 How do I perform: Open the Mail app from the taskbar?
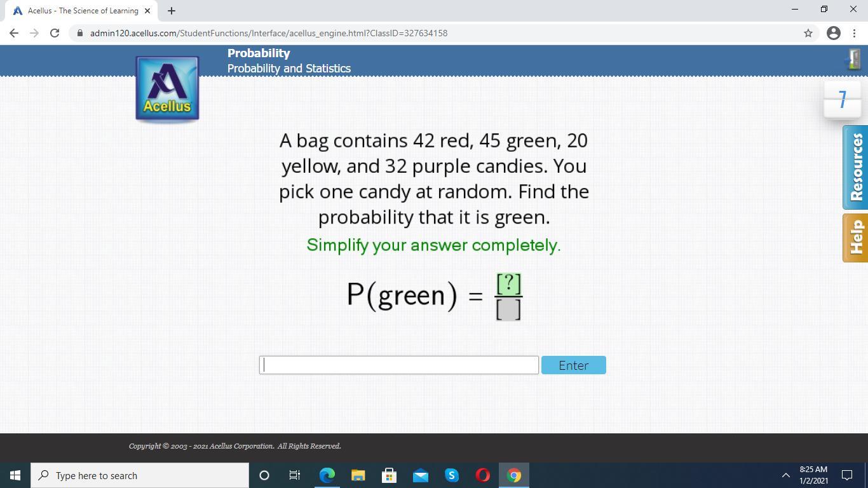pos(420,475)
